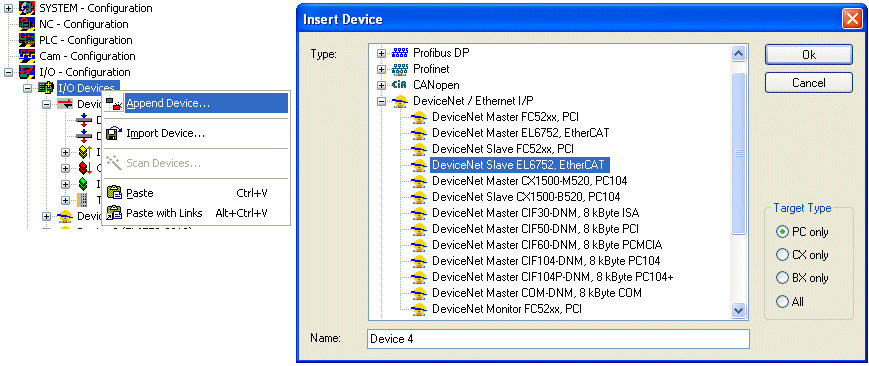This screenshot has width=869, height=366.
Task: Click the Cam - Configuration icon
Action: pyautogui.click(x=27, y=57)
